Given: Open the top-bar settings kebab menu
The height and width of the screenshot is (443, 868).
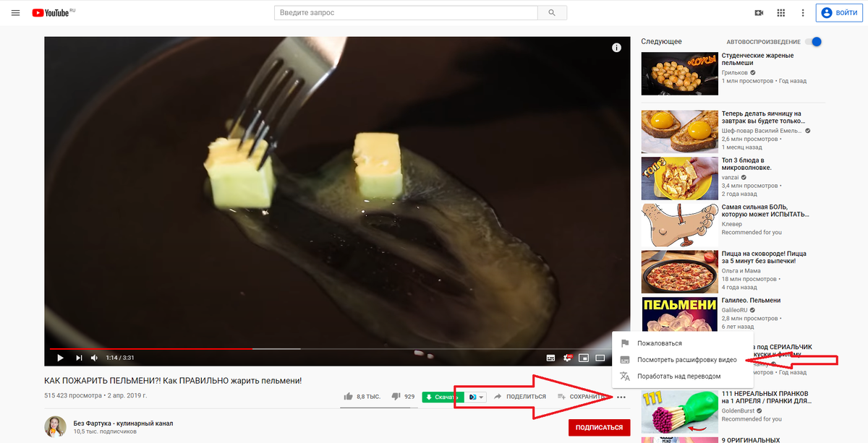Looking at the screenshot, I should tap(802, 13).
